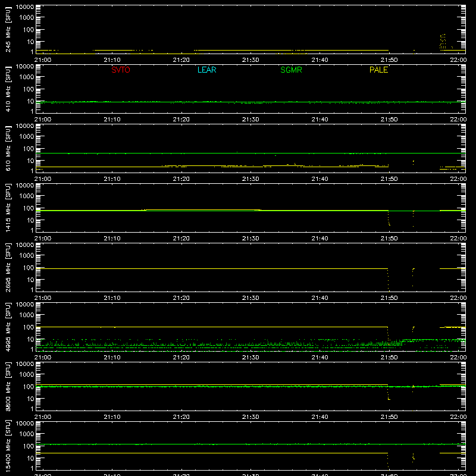The image size is (476, 476).
Task: Click the 100 tick value on 610 MHz axis
Action: click(29, 148)
